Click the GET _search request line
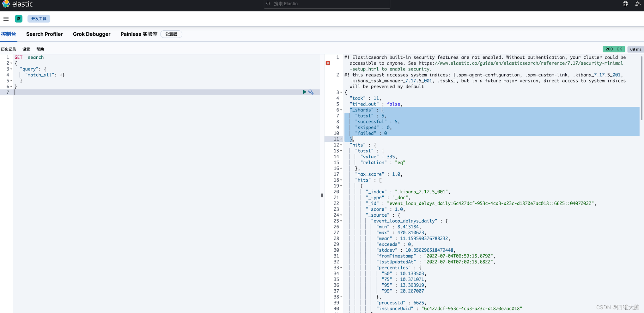Viewport: 644px width, 313px height. tap(29, 57)
